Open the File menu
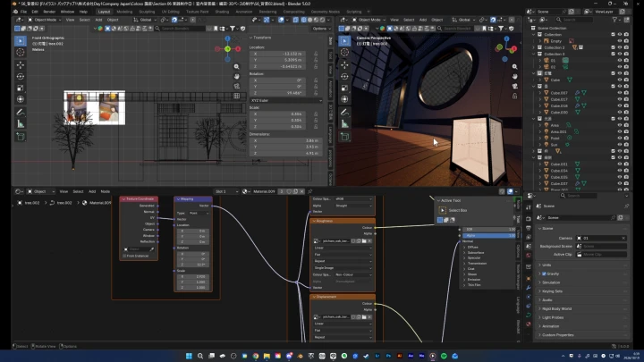 [23, 12]
